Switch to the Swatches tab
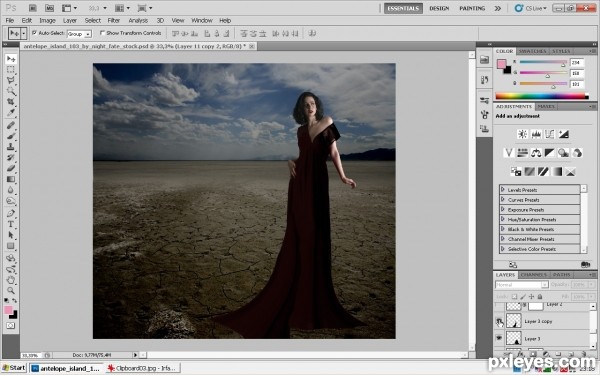The height and width of the screenshot is (375, 600). [532, 51]
